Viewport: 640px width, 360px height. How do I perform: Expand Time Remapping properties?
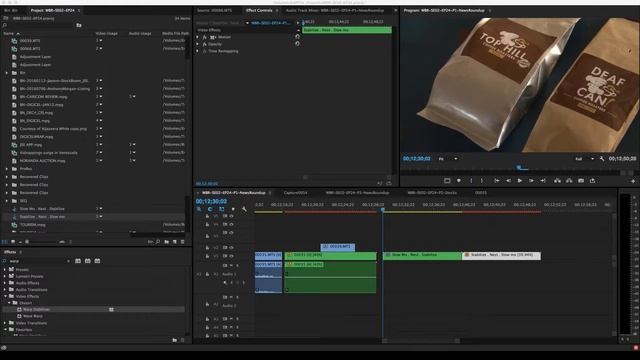tap(198, 51)
